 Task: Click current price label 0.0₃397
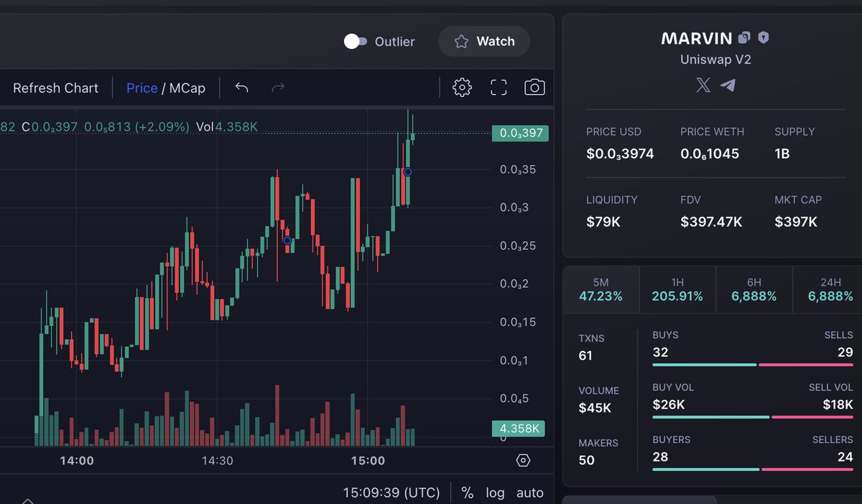coord(520,133)
